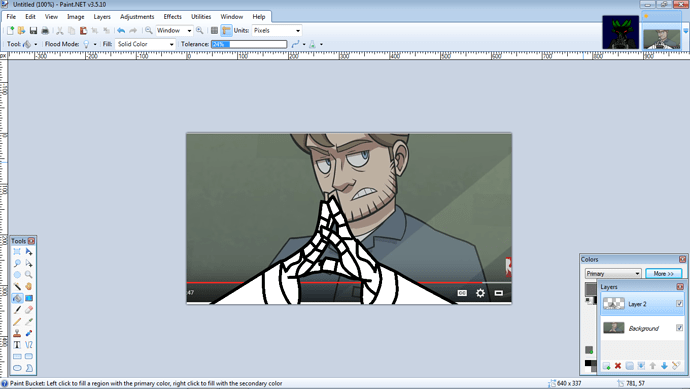Move layer down with the blue arrow
The image size is (690, 389).
coord(664,366)
